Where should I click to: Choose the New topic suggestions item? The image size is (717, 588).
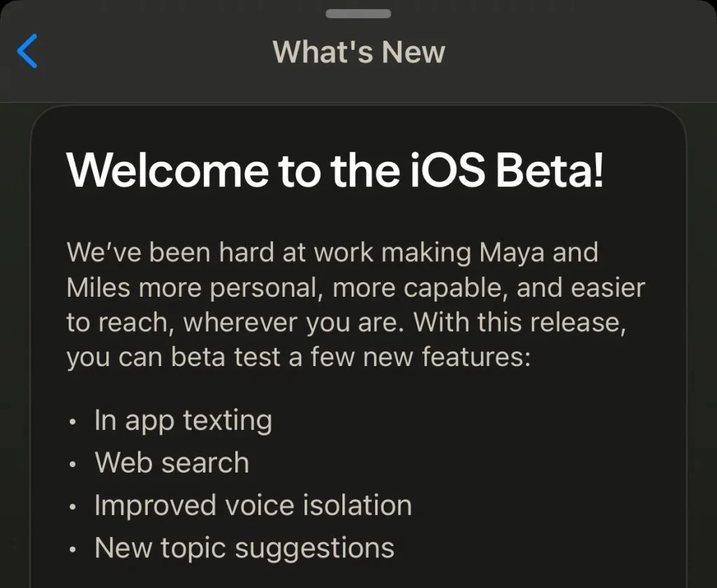[244, 547]
